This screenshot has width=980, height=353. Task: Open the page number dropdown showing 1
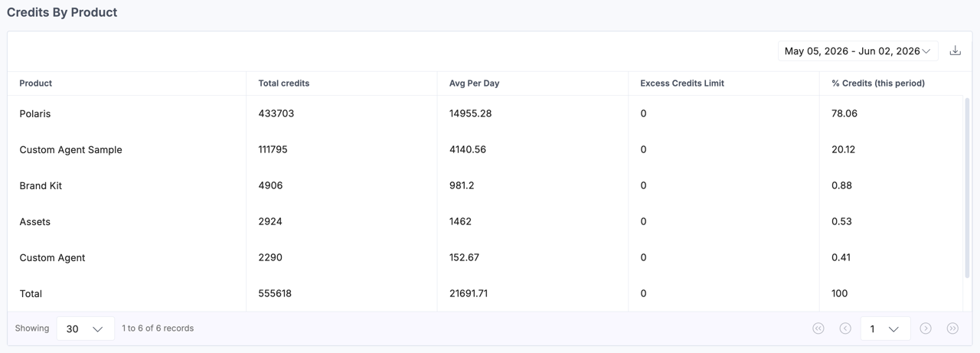point(885,328)
